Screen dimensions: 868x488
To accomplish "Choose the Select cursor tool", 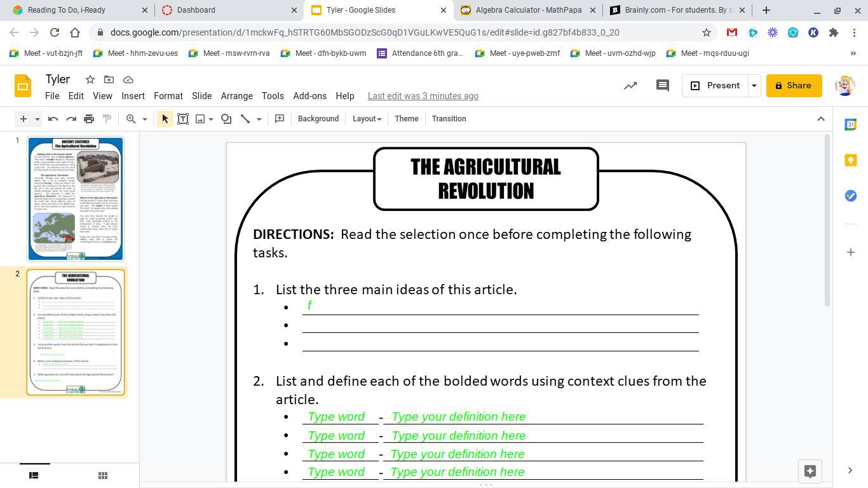I will point(165,119).
